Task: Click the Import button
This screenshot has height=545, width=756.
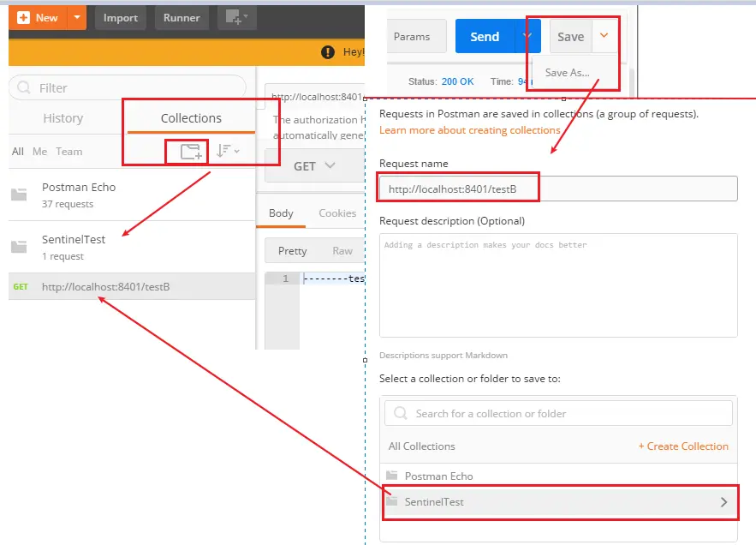Action: pyautogui.click(x=121, y=18)
